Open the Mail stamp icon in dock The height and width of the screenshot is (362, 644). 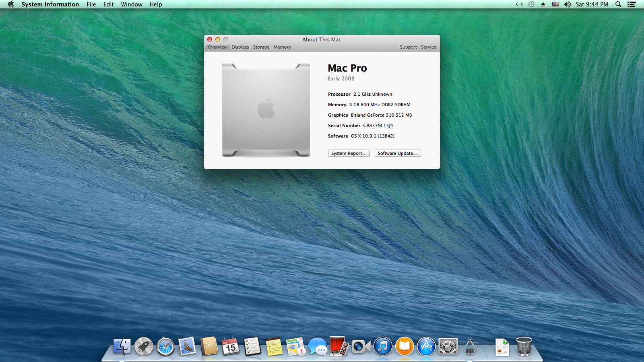click(187, 346)
